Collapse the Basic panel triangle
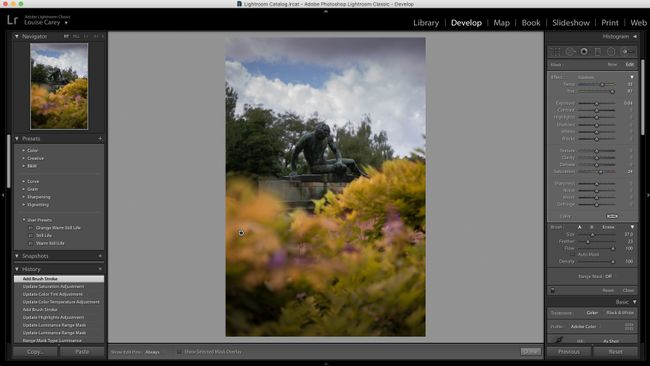 635,302
